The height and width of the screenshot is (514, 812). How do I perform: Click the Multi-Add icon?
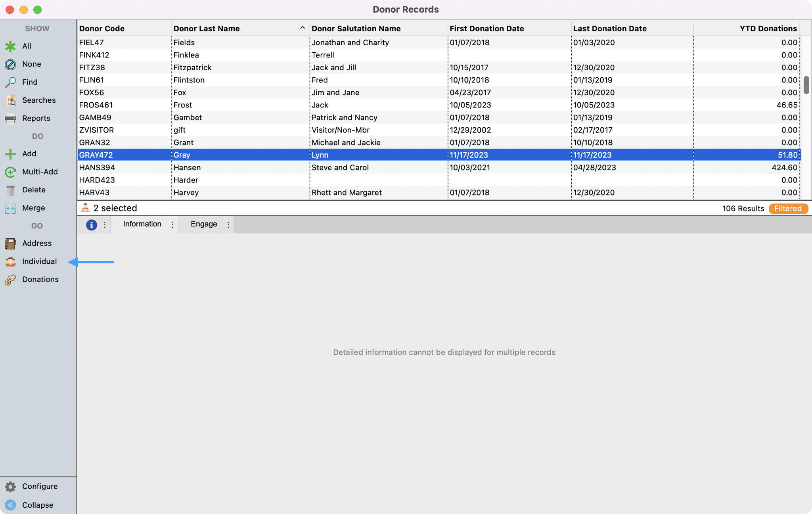(x=10, y=172)
